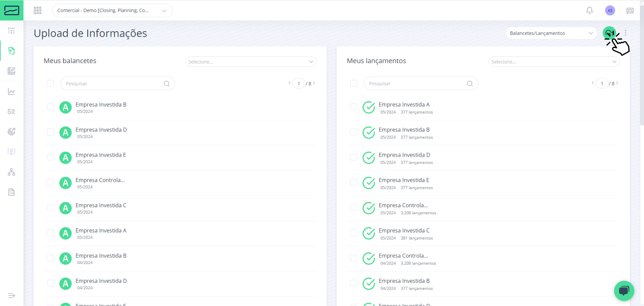The width and height of the screenshot is (644, 306).
Task: Click status icon of Empresa Investida C balancete
Action: pyautogui.click(x=66, y=208)
